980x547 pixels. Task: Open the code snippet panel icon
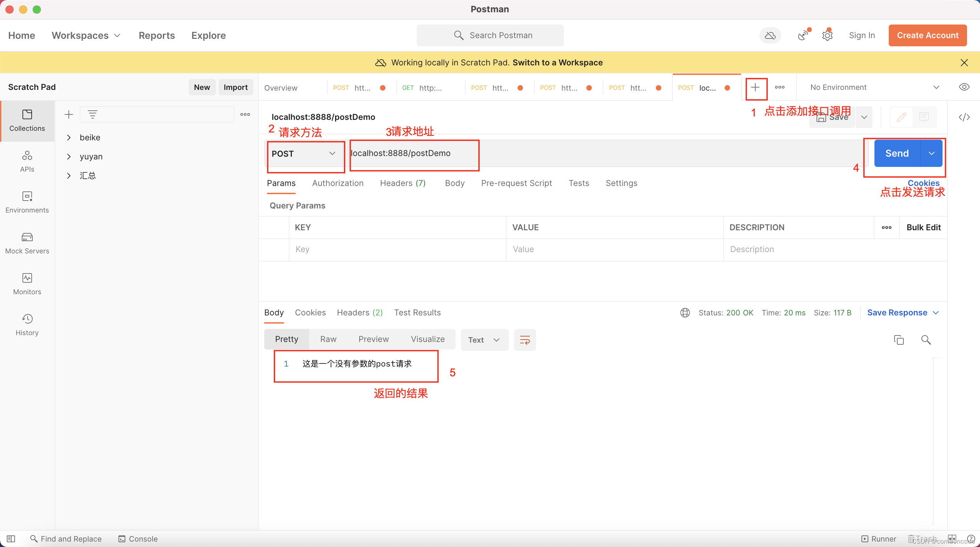pos(964,117)
